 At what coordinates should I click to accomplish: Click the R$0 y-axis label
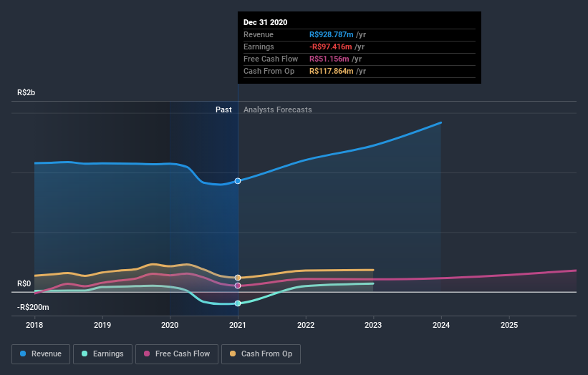point(24,283)
